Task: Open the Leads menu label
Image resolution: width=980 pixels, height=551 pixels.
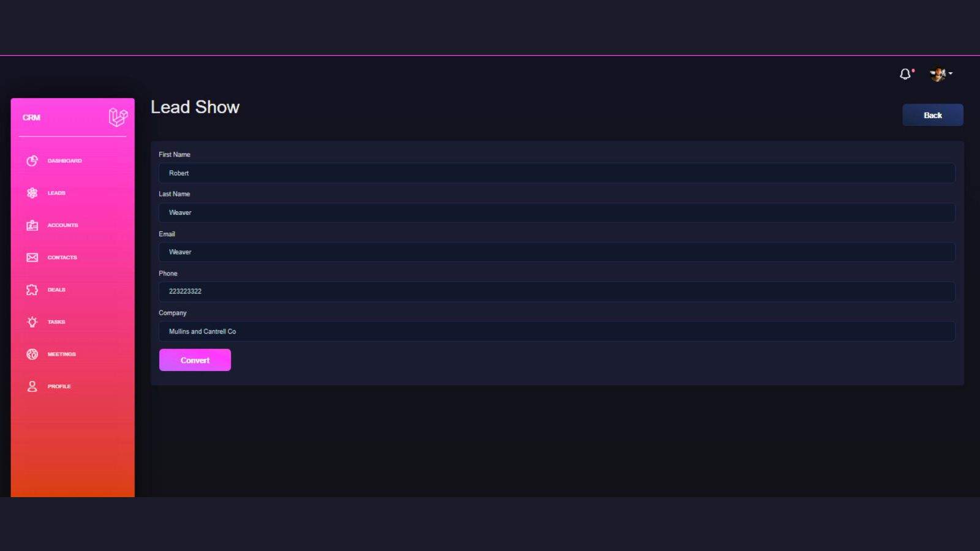Action: tap(56, 193)
